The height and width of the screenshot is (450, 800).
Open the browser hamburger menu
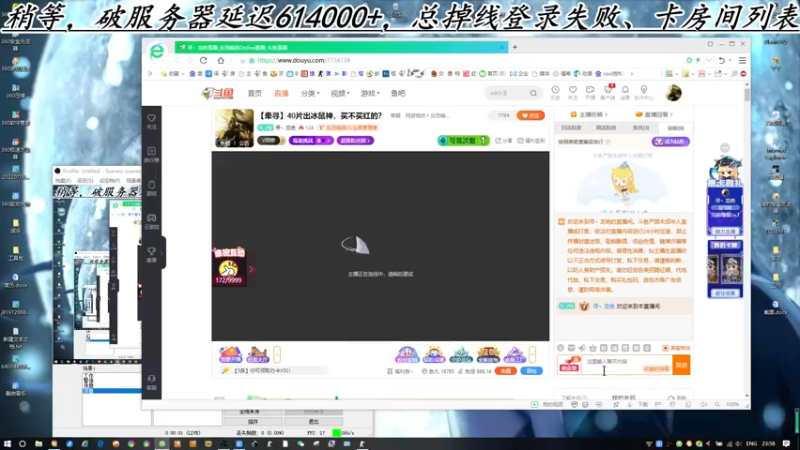[x=742, y=60]
